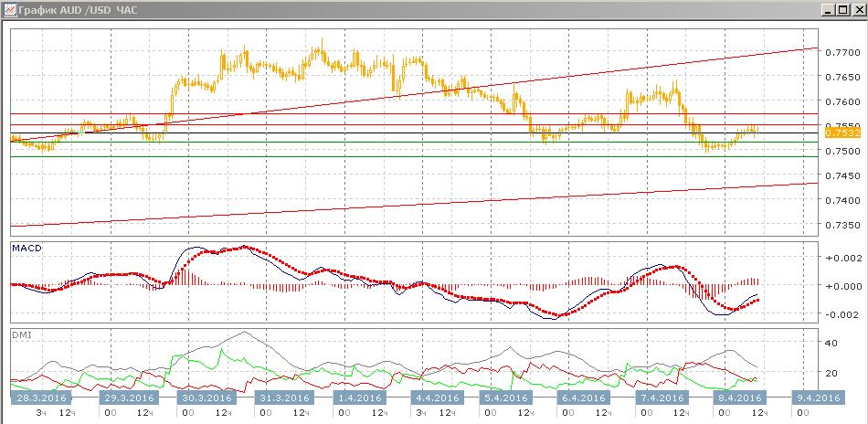Click the 0.7700 price axis label
This screenshot has height=424, width=868.
pos(842,53)
